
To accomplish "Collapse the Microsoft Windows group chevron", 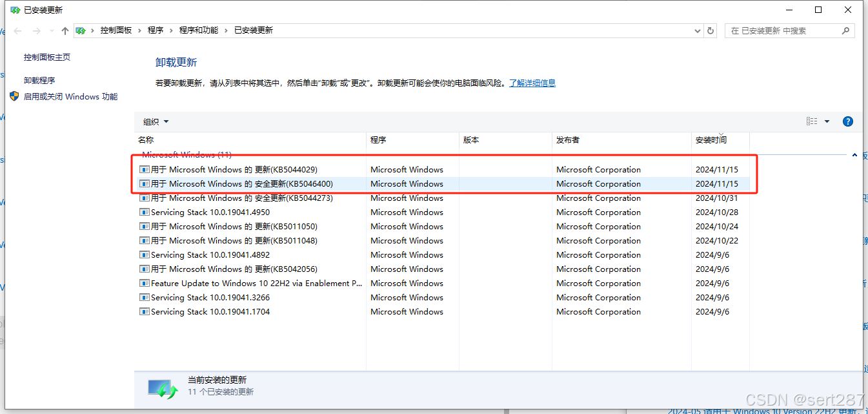I will [855, 155].
